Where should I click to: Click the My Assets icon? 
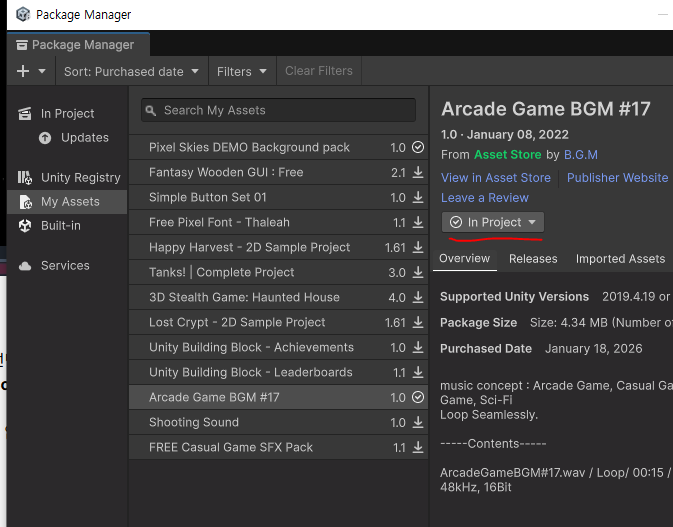25,202
